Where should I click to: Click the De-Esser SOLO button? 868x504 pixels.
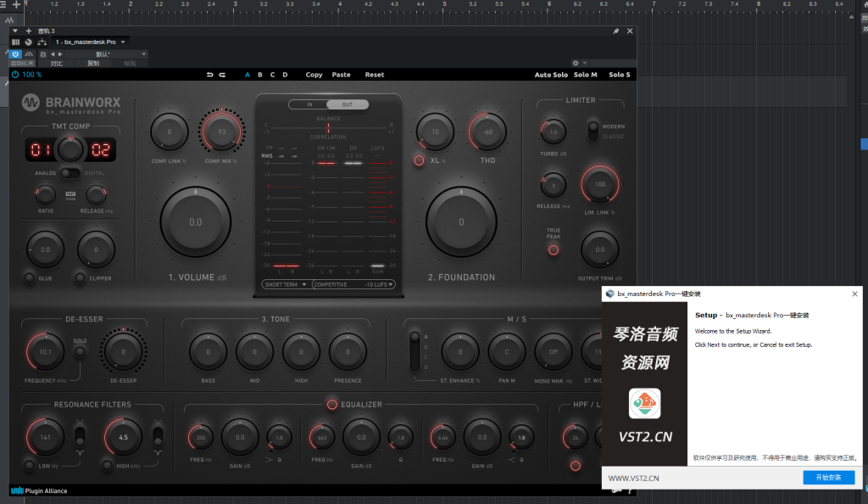click(81, 351)
